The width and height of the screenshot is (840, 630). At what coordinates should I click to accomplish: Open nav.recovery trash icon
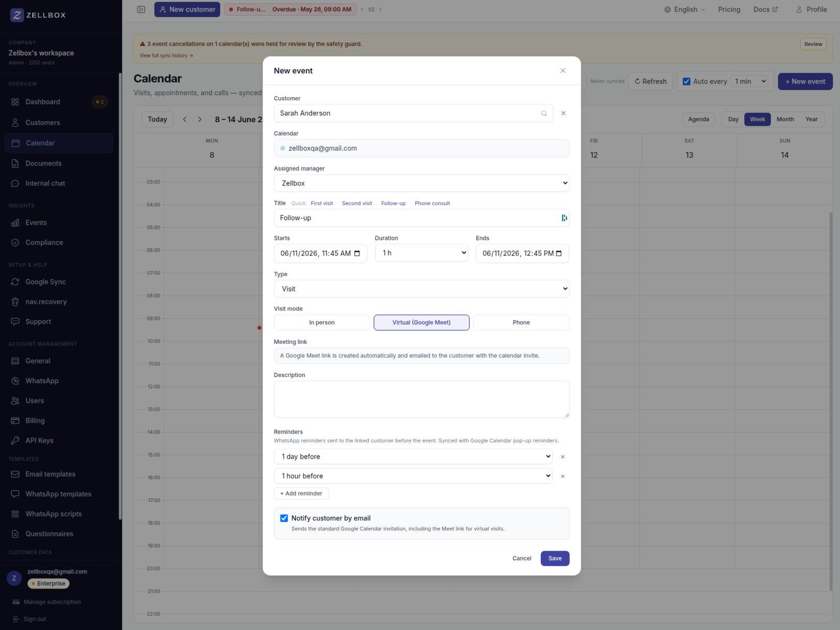pos(15,302)
